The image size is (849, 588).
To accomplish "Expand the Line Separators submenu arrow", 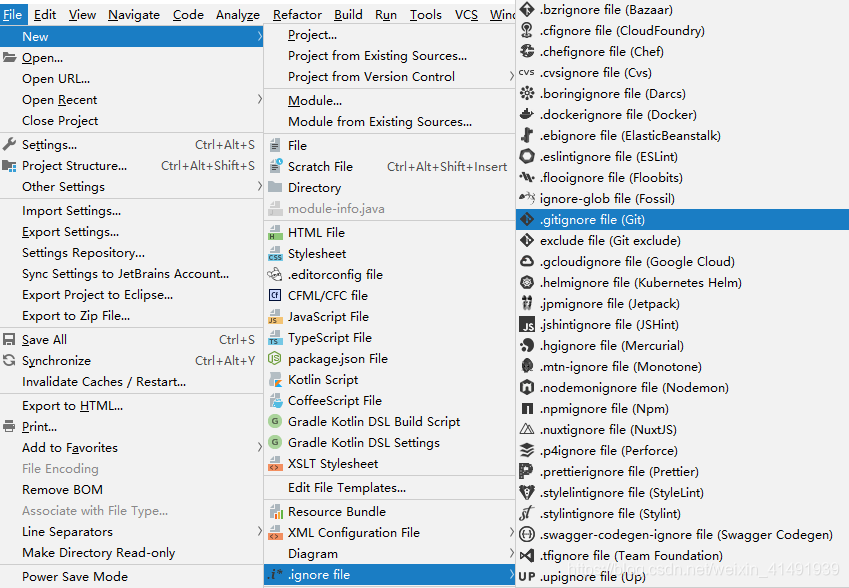I will 259,531.
